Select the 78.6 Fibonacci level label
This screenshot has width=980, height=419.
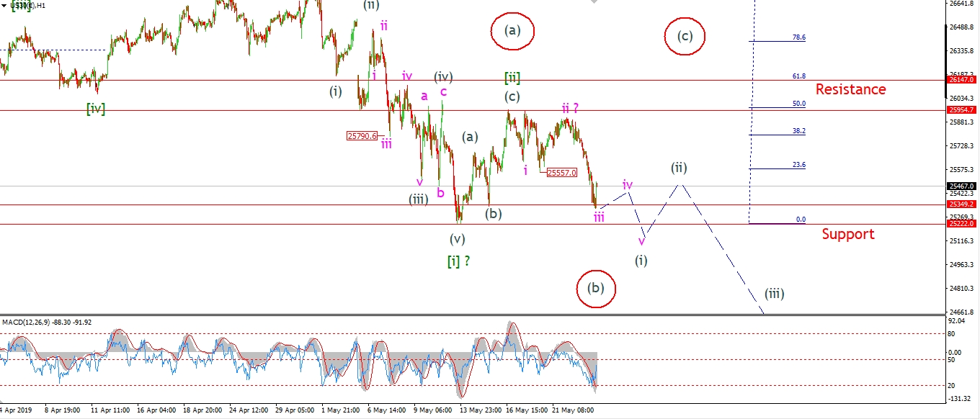(x=798, y=37)
